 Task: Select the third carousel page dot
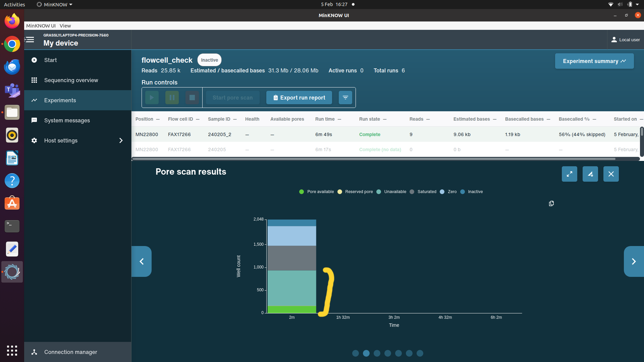[x=377, y=353]
